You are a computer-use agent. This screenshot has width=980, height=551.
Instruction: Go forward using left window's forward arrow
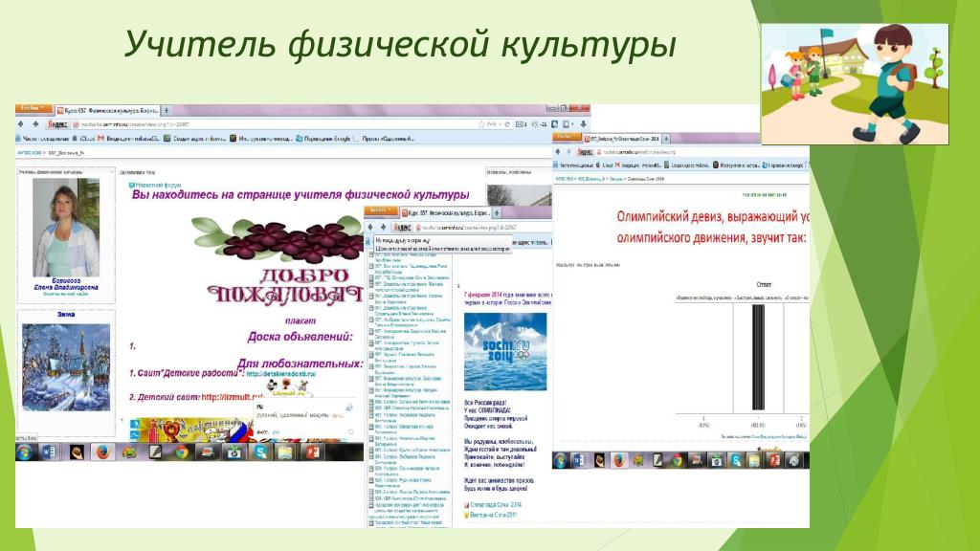tap(35, 124)
